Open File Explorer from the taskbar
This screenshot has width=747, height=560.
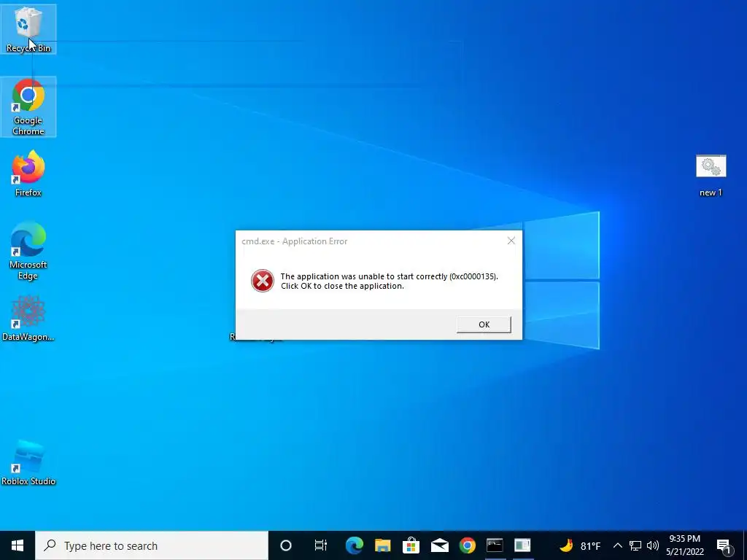coord(382,545)
